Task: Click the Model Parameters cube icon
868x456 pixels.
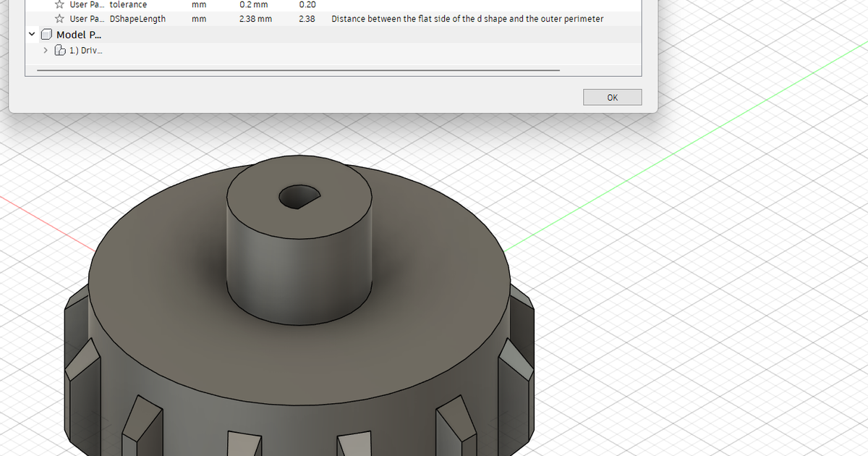Action: (x=46, y=34)
